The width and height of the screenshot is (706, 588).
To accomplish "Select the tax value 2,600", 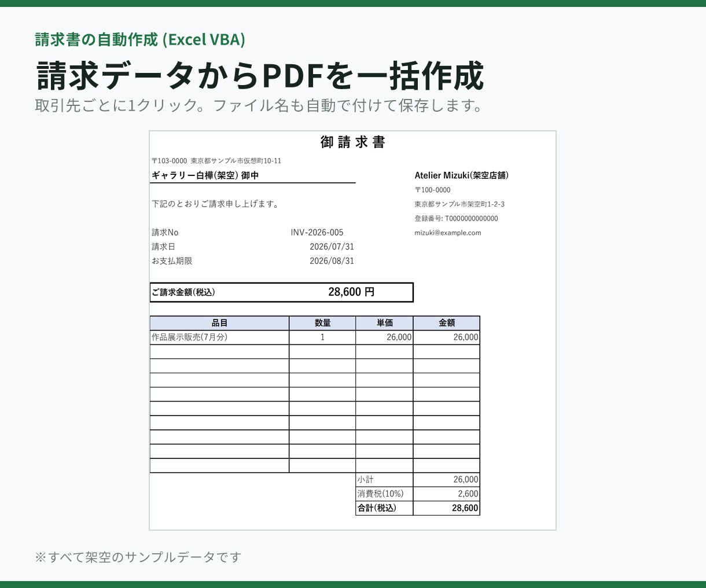I will [x=468, y=494].
